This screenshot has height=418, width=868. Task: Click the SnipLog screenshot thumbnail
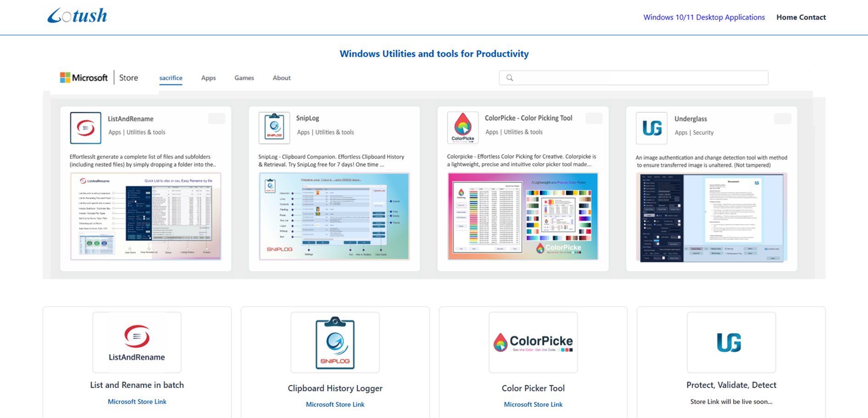(x=334, y=216)
